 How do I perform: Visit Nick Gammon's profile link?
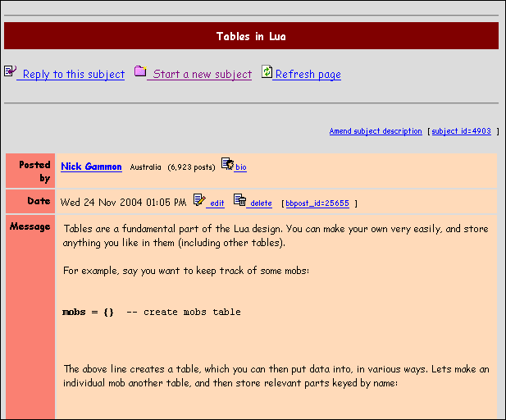(91, 167)
